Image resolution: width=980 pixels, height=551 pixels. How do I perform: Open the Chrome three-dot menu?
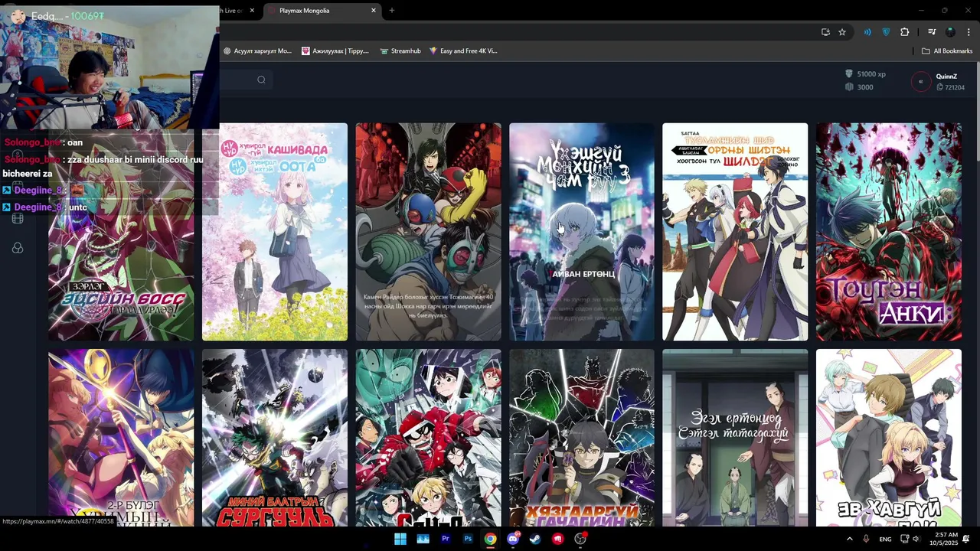coord(969,32)
